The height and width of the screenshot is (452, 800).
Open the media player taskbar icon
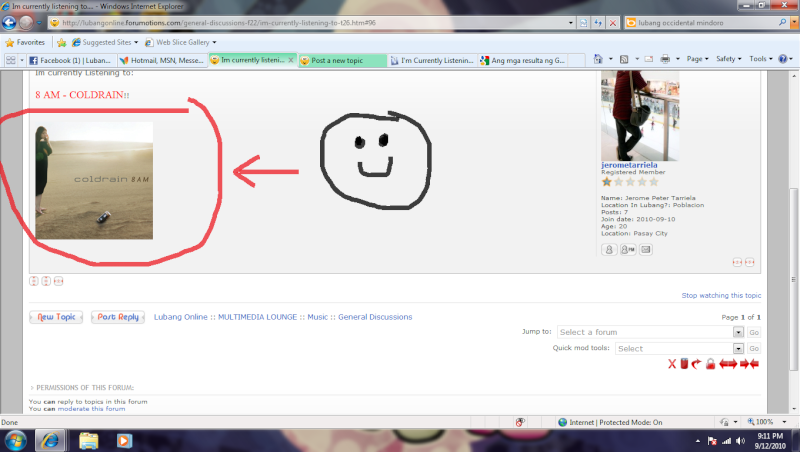tap(124, 441)
